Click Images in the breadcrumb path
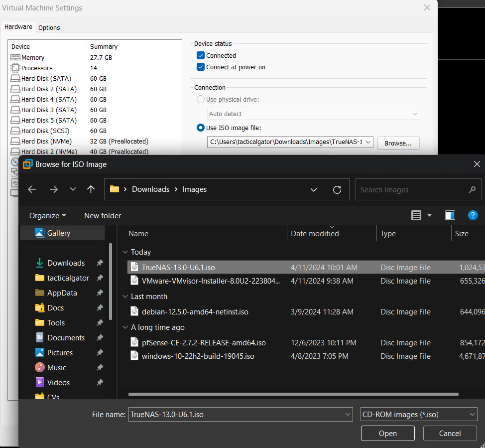This screenshot has width=485, height=448. pyautogui.click(x=195, y=189)
